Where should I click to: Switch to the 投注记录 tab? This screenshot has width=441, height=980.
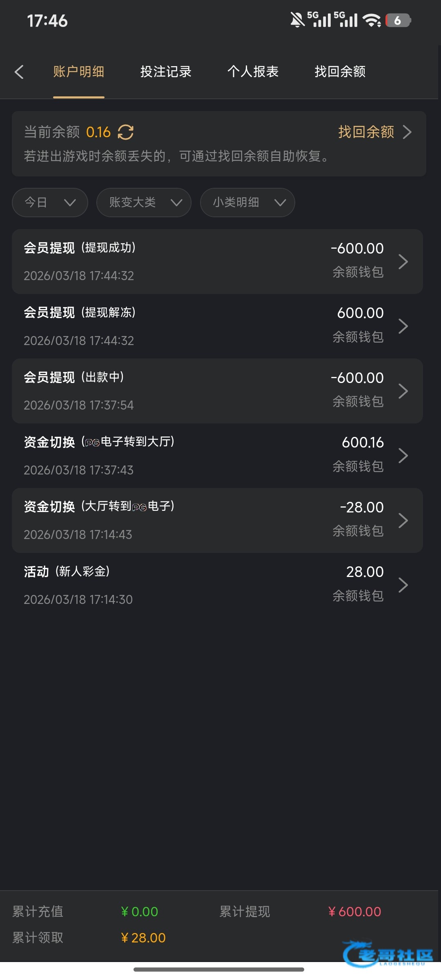pos(166,72)
